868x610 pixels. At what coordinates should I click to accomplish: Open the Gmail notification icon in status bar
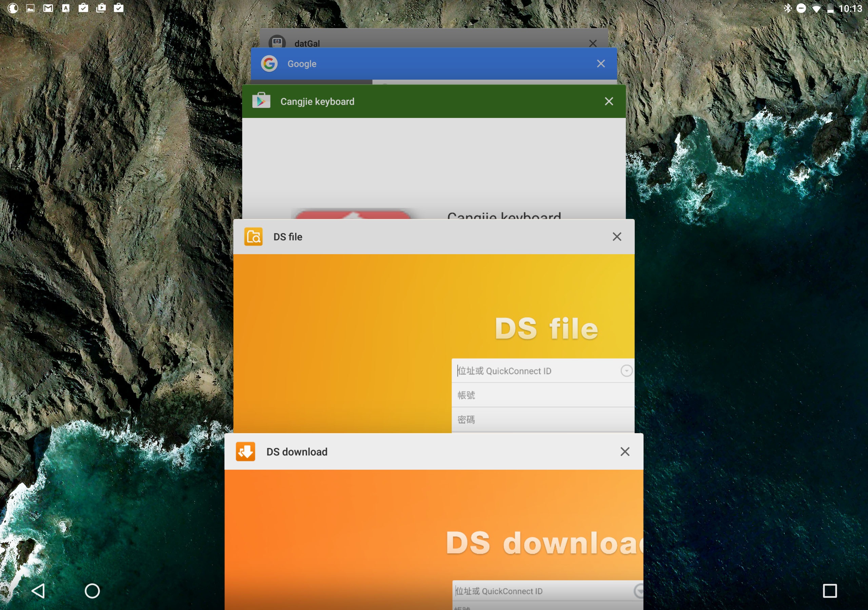pos(48,8)
